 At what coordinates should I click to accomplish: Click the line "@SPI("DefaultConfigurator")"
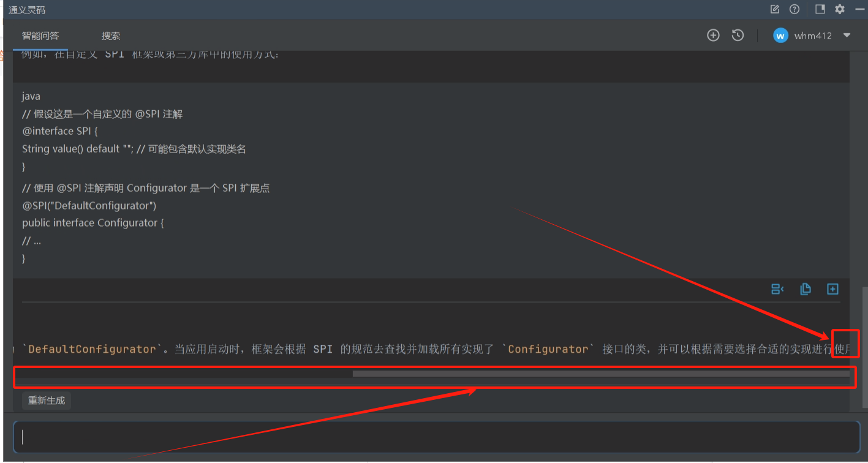(89, 205)
